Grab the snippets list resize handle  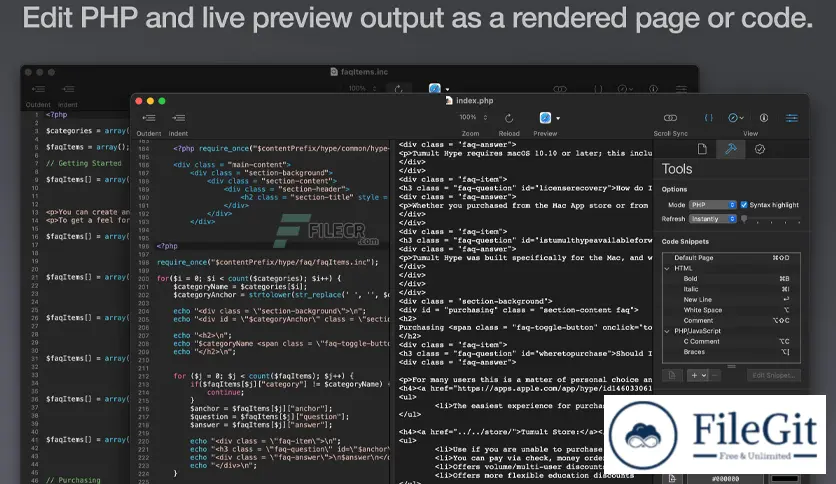click(731, 366)
